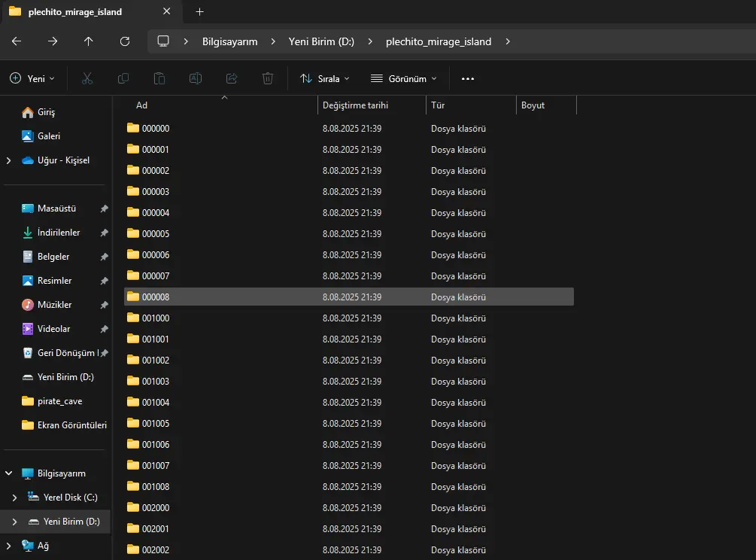Expand chevron after plechito_mirage_island in address bar
Image resolution: width=756 pixels, height=560 pixels.
pyautogui.click(x=508, y=41)
